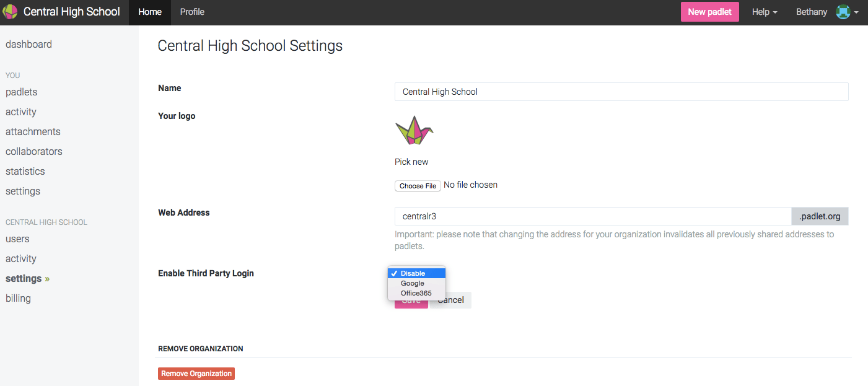Viewport: 868px width, 386px height.
Task: Cancel the settings changes
Action: [450, 300]
